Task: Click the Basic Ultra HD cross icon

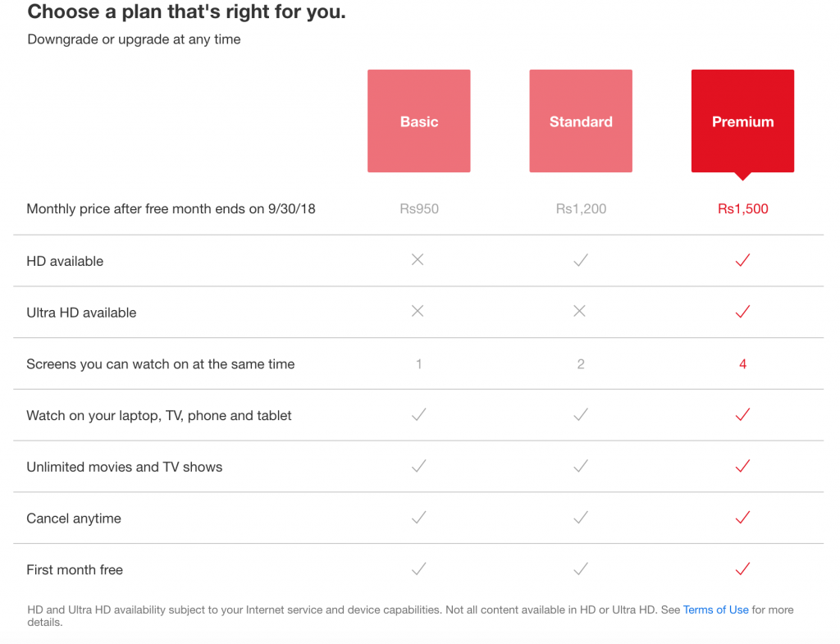Action: (x=418, y=311)
